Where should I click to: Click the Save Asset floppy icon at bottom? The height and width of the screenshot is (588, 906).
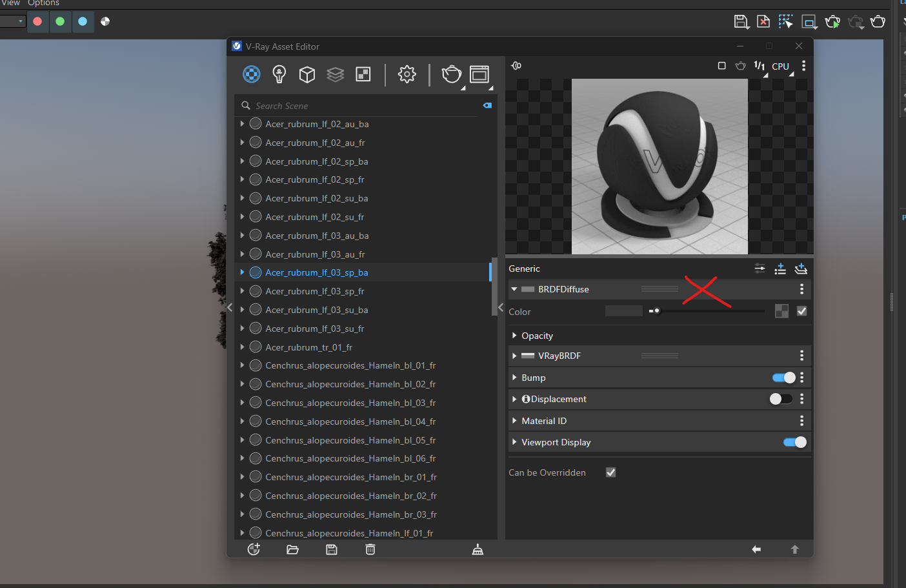332,549
